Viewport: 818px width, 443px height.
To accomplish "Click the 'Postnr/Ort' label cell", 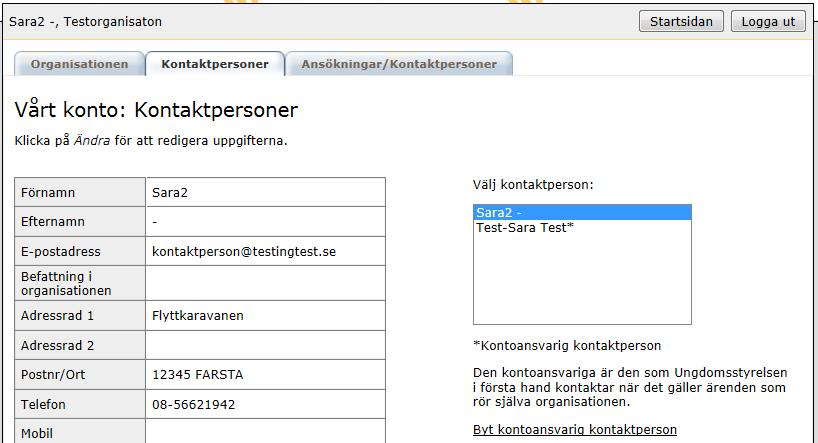I will click(80, 374).
